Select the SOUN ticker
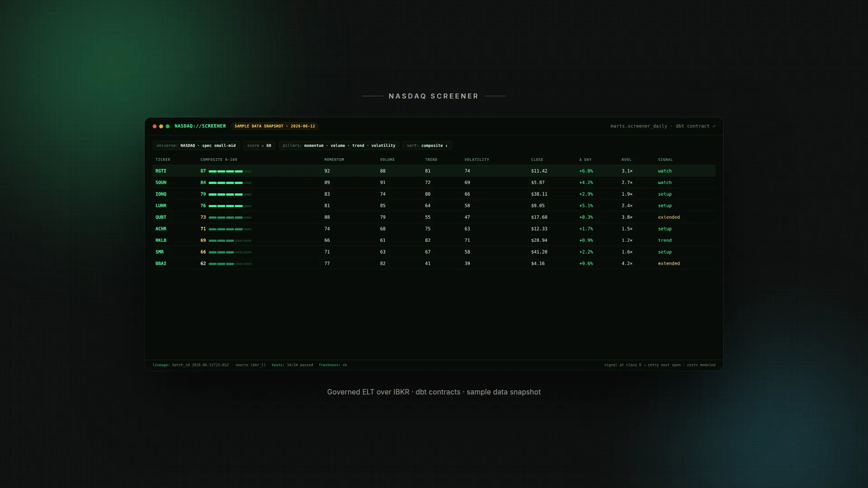This screenshot has width=868, height=488. tap(161, 183)
